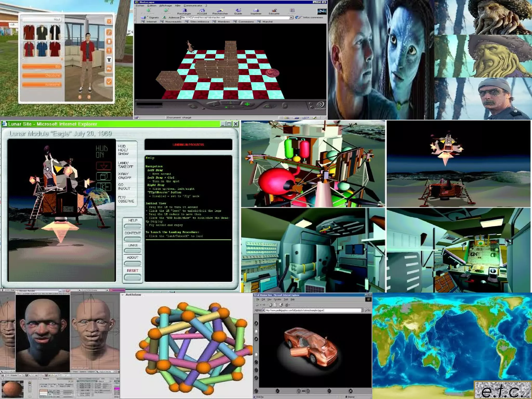The height and width of the screenshot is (399, 532).
Task: Expand the Chaussures category bar
Action: pyautogui.click(x=42, y=76)
